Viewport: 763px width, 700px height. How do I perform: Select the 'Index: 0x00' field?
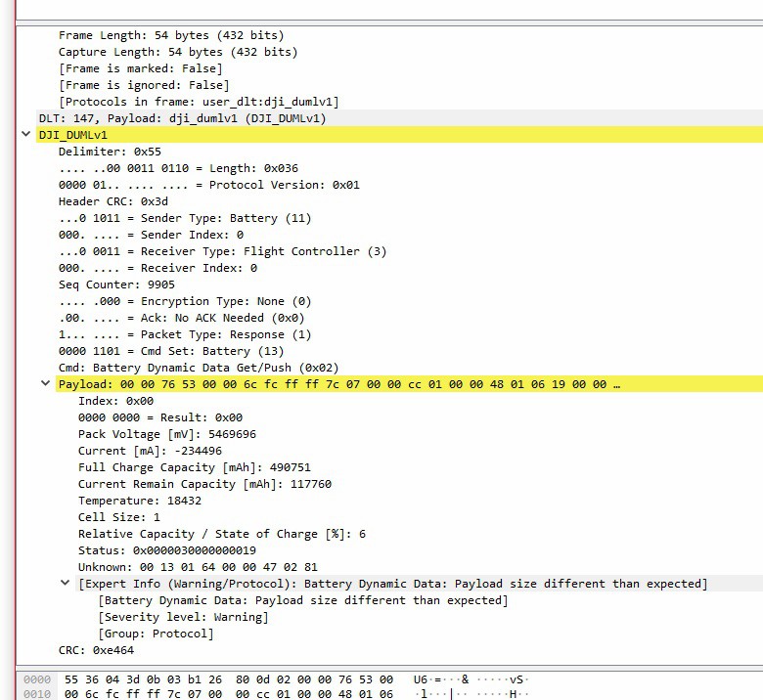pos(115,401)
